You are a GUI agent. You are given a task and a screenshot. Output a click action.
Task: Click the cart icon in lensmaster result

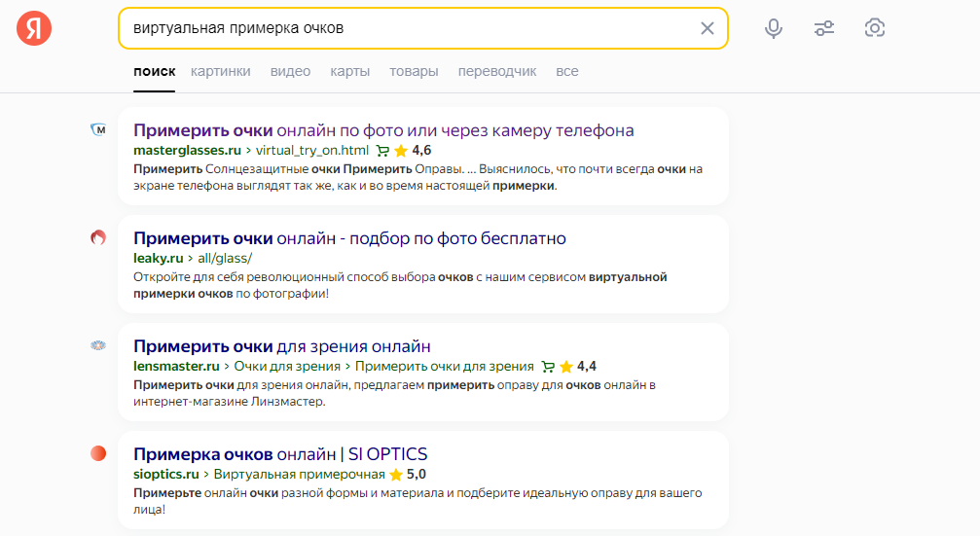(548, 367)
